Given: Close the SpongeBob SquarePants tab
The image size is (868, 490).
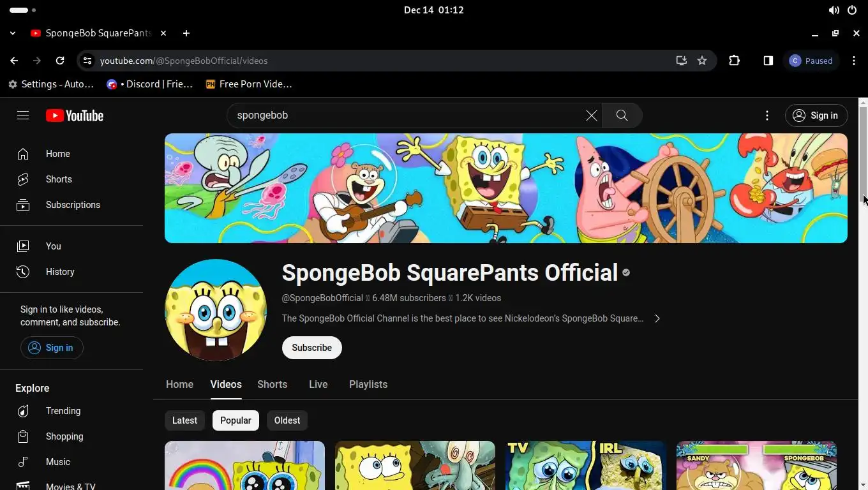Looking at the screenshot, I should click(x=163, y=33).
